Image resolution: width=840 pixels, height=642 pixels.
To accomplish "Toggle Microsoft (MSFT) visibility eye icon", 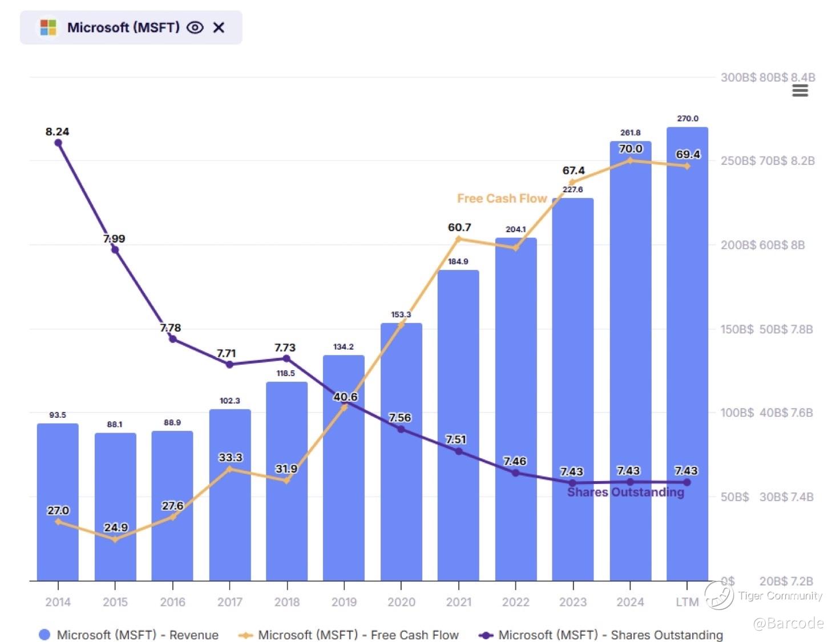I will (195, 27).
